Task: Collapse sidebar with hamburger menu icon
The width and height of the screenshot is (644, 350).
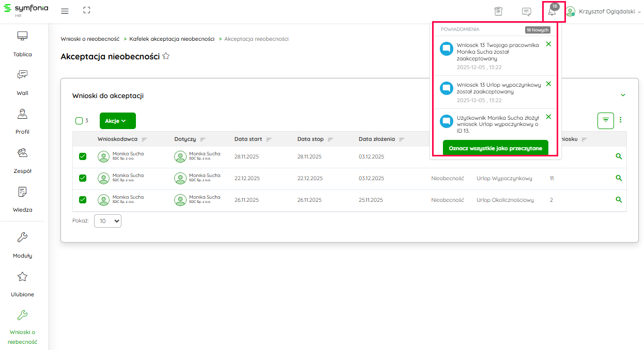Action: (x=65, y=11)
